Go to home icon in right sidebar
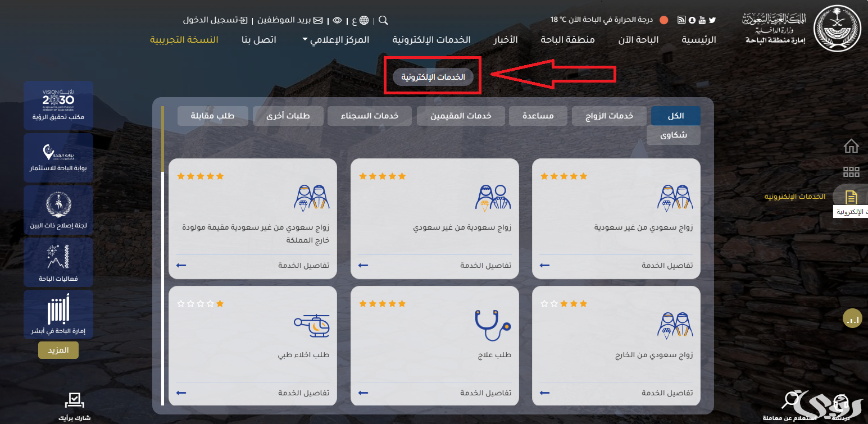 click(851, 146)
